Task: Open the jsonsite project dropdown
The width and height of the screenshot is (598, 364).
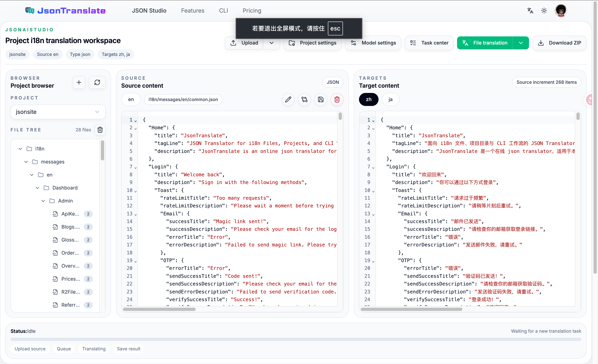Action: (x=58, y=112)
